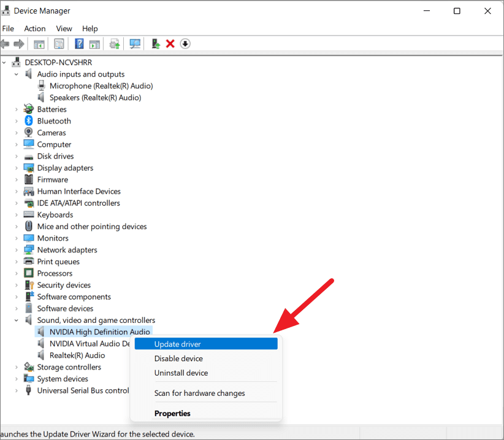This screenshot has width=504, height=440.
Task: Click the Display adapters icon
Action: (x=29, y=168)
